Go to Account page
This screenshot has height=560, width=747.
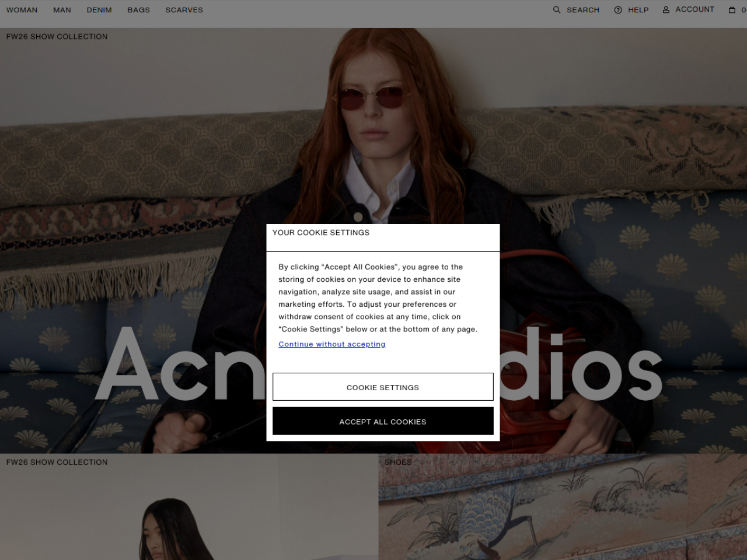[x=694, y=9]
